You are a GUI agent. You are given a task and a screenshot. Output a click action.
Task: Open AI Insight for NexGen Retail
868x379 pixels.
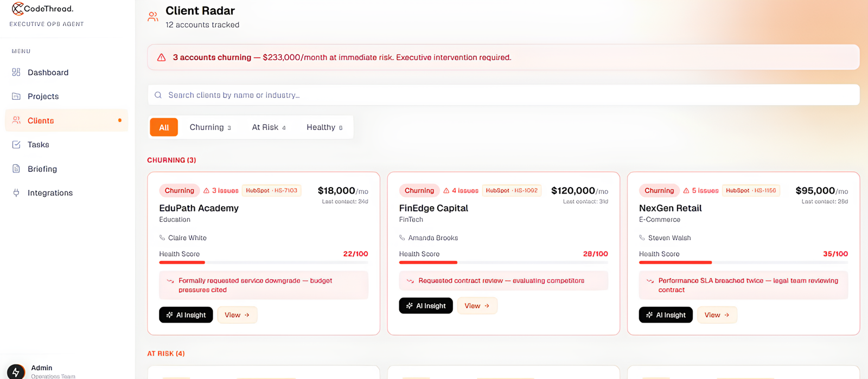pos(666,315)
